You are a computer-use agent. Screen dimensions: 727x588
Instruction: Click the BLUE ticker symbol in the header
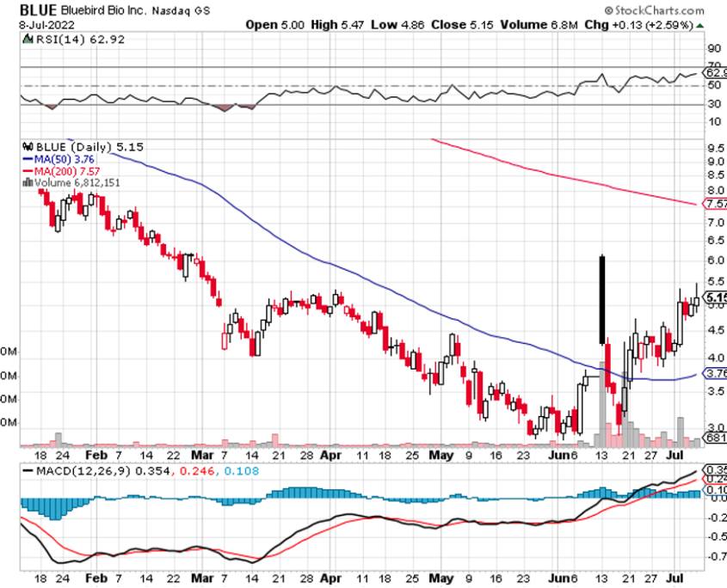click(x=38, y=9)
